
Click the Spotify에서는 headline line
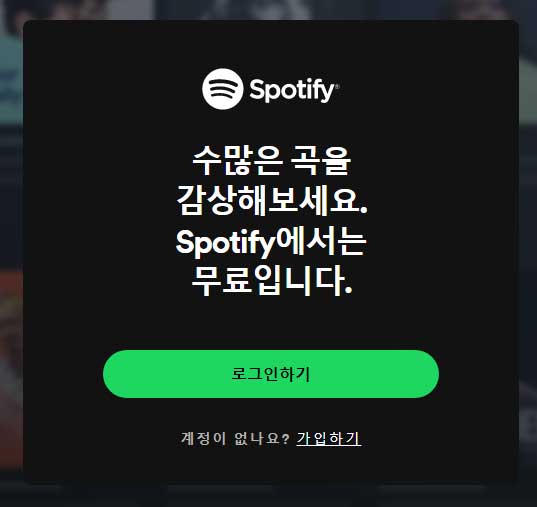(x=271, y=242)
